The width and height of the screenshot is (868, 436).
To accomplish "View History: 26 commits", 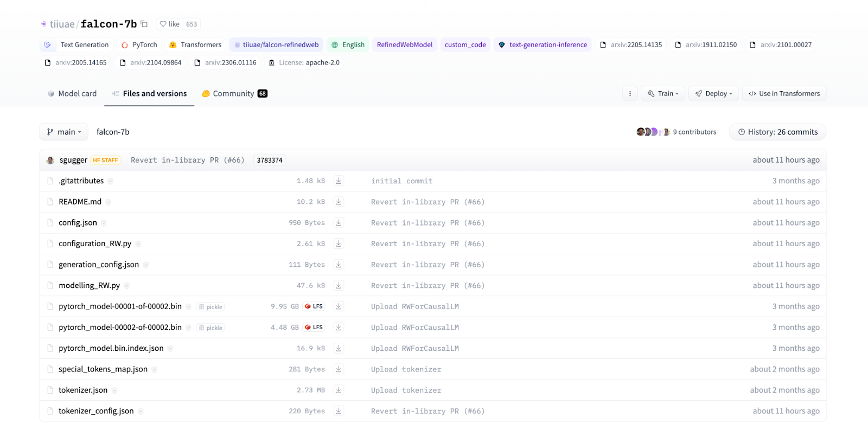I will tap(777, 132).
